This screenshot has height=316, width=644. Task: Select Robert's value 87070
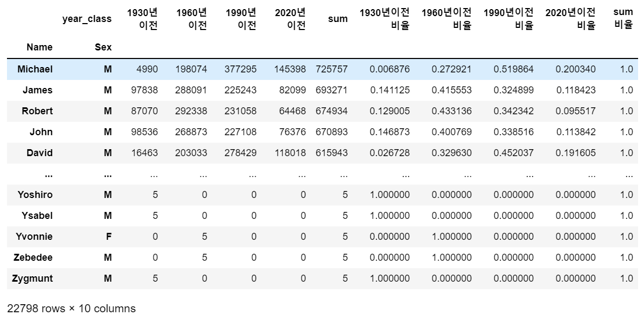(144, 111)
